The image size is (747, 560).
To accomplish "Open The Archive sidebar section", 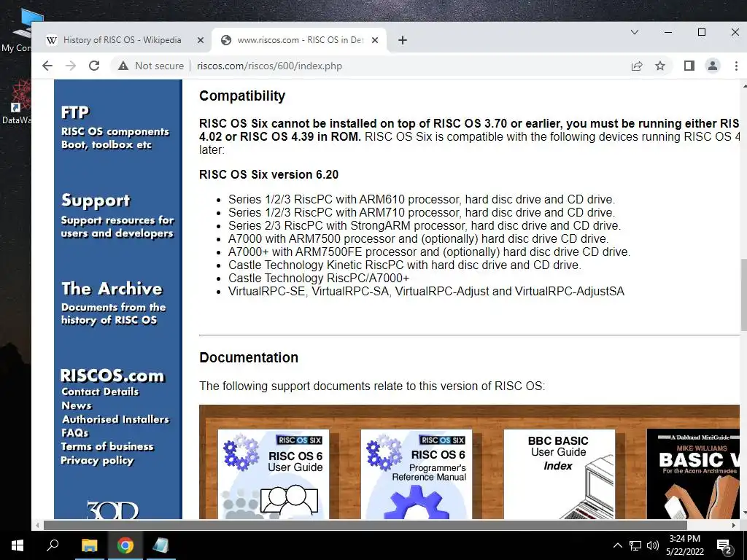I will click(x=112, y=289).
